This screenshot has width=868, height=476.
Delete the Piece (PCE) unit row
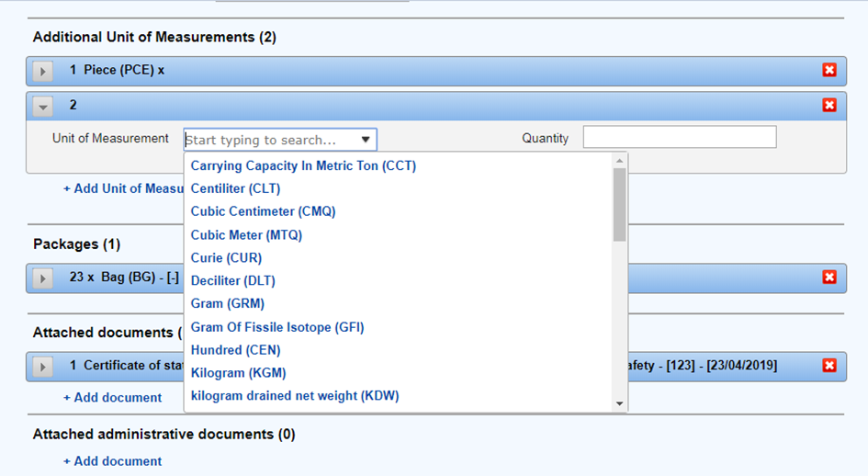click(829, 71)
